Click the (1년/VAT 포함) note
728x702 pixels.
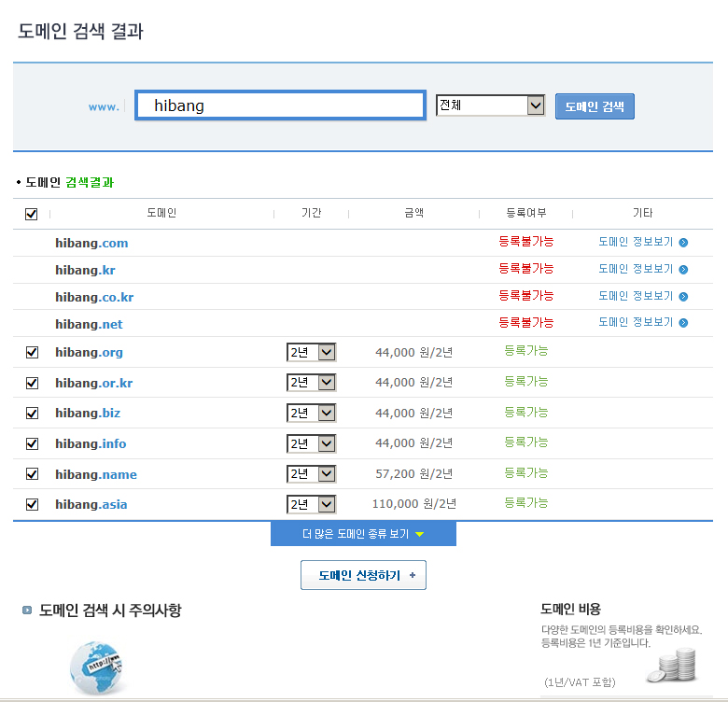pyautogui.click(x=580, y=682)
